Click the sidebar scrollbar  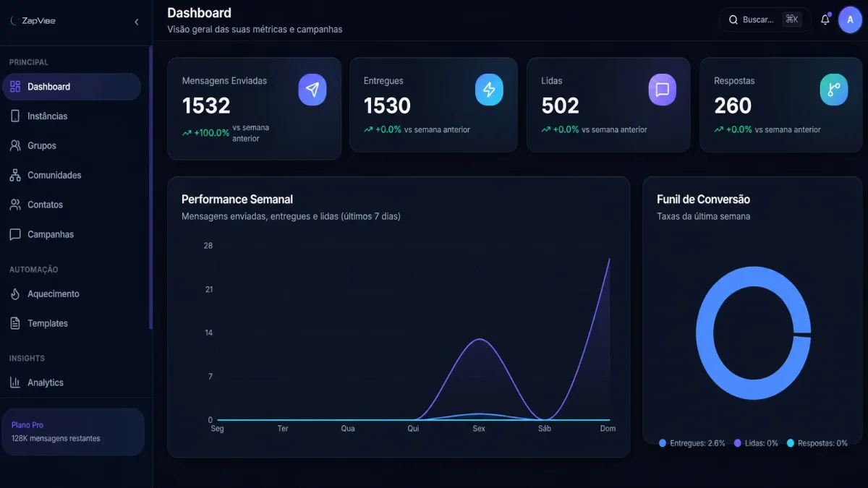150,188
